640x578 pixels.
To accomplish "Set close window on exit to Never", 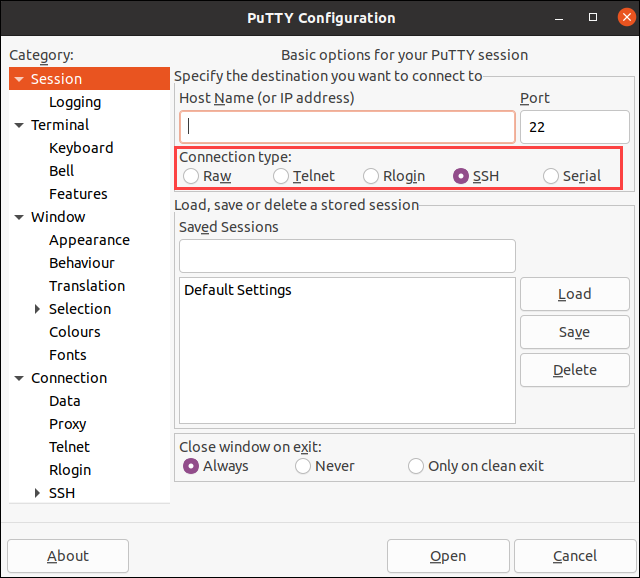I will point(303,466).
